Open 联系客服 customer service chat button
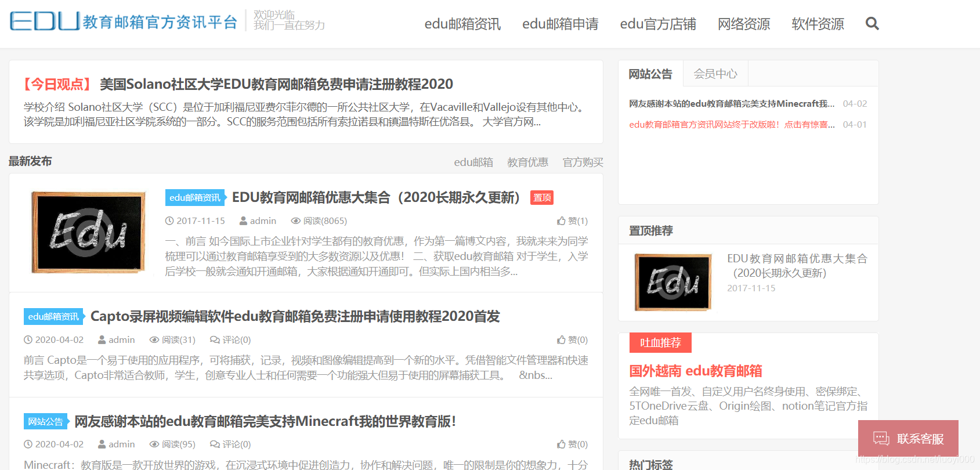980x470 pixels. pos(908,439)
